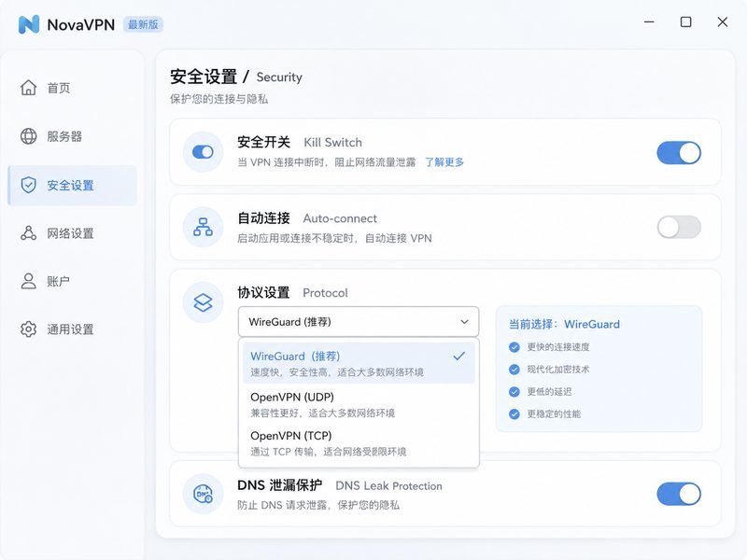The height and width of the screenshot is (560, 747).
Task: Click the 最新版 version badge
Action: [x=143, y=24]
